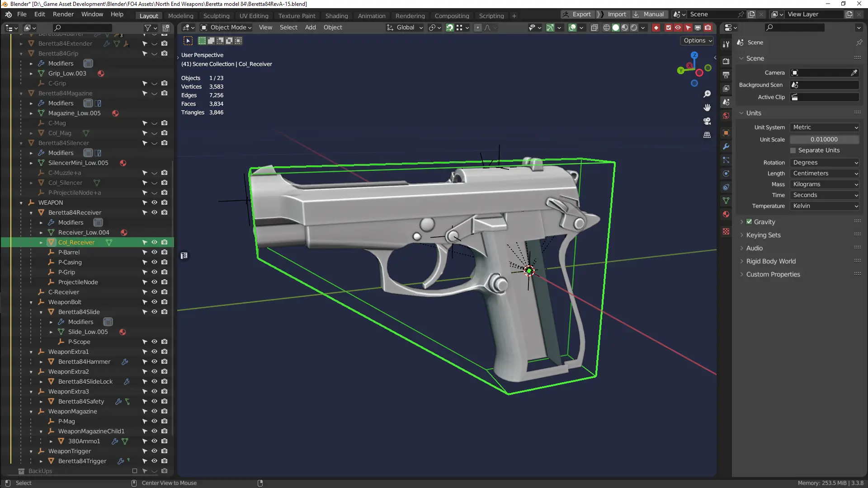
Task: Open the Render menu
Action: point(63,14)
